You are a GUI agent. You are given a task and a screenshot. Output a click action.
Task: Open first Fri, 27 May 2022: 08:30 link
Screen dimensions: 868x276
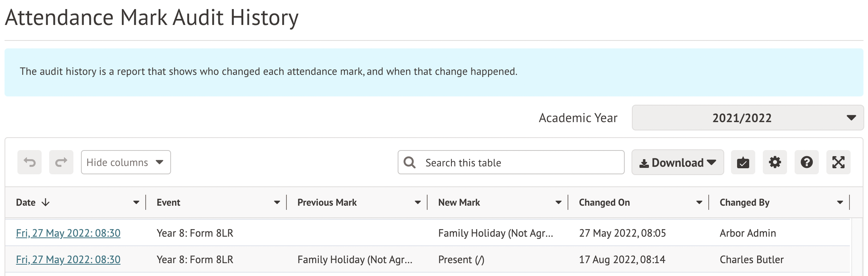[68, 233]
